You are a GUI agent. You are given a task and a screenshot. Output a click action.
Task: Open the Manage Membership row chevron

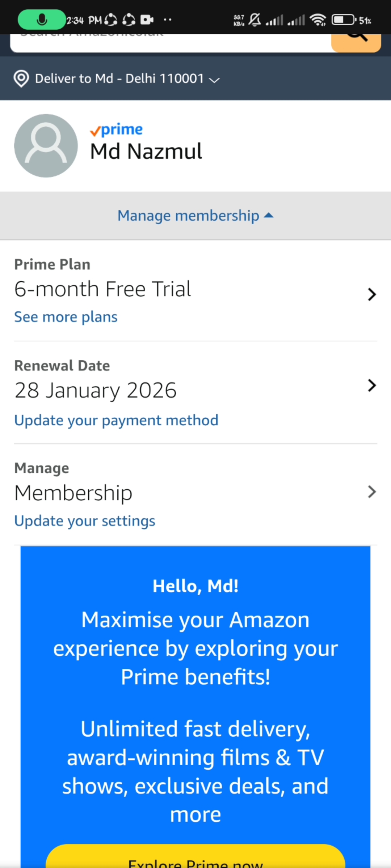[371, 492]
